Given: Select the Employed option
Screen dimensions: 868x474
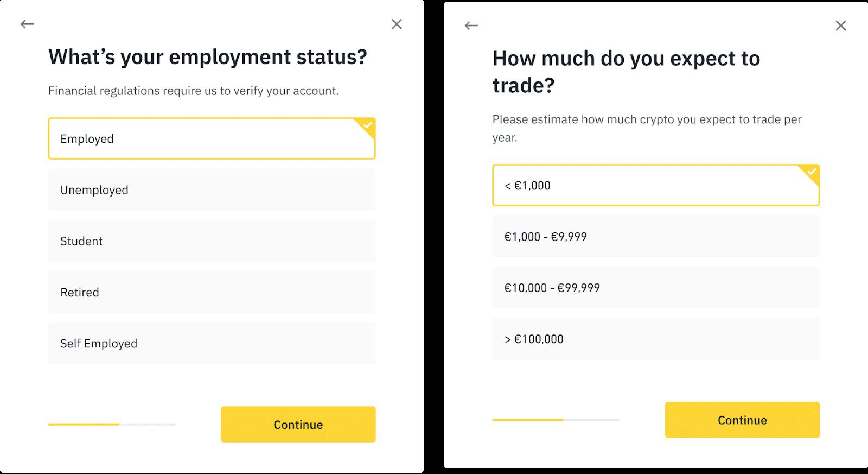Looking at the screenshot, I should click(x=212, y=139).
